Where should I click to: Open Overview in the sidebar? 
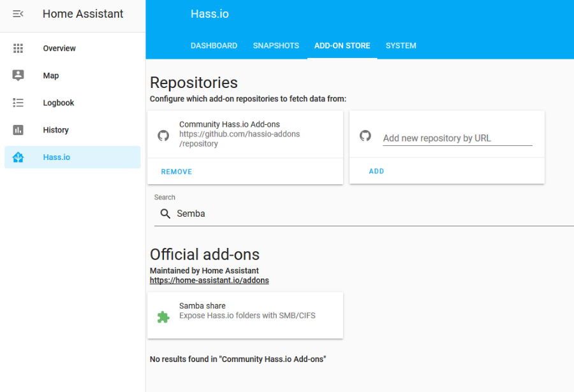pyautogui.click(x=73, y=48)
